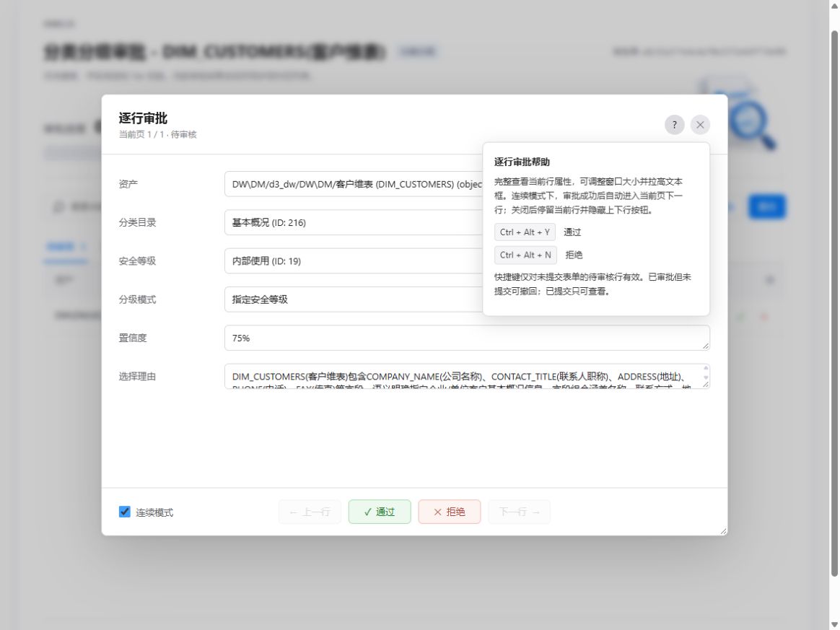Focus the 分级模式 field
This screenshot has height=630, width=840.
(354, 299)
